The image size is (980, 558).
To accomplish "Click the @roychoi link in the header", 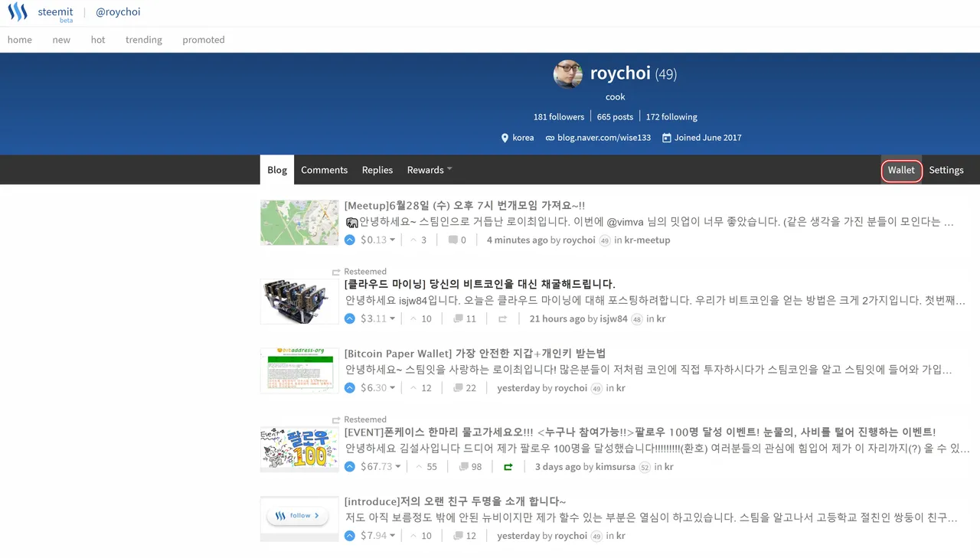I will (x=118, y=12).
